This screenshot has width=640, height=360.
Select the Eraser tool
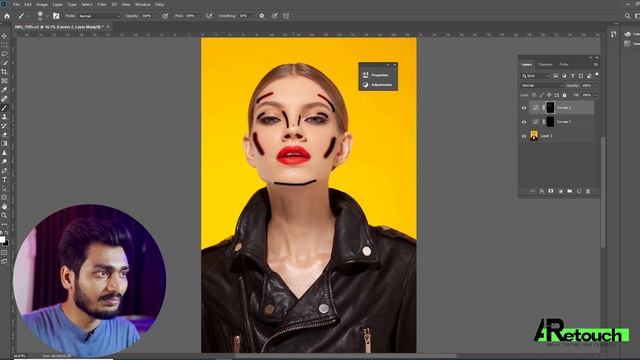[4, 135]
